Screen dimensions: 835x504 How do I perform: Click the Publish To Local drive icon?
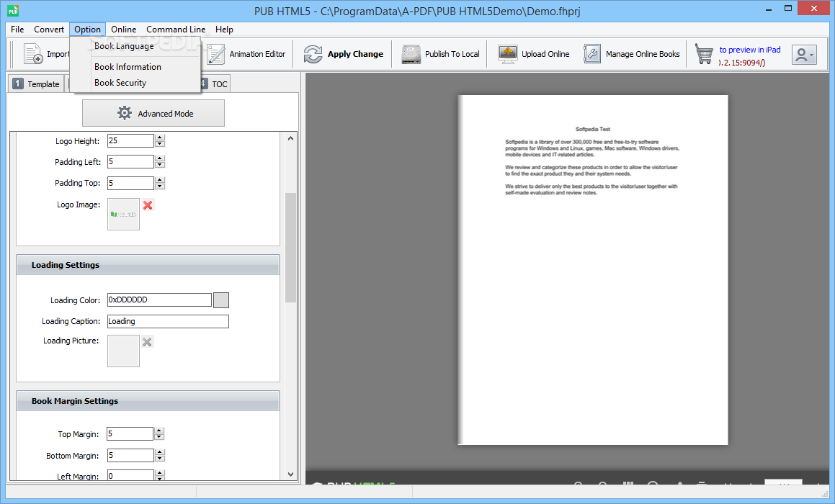pyautogui.click(x=411, y=54)
